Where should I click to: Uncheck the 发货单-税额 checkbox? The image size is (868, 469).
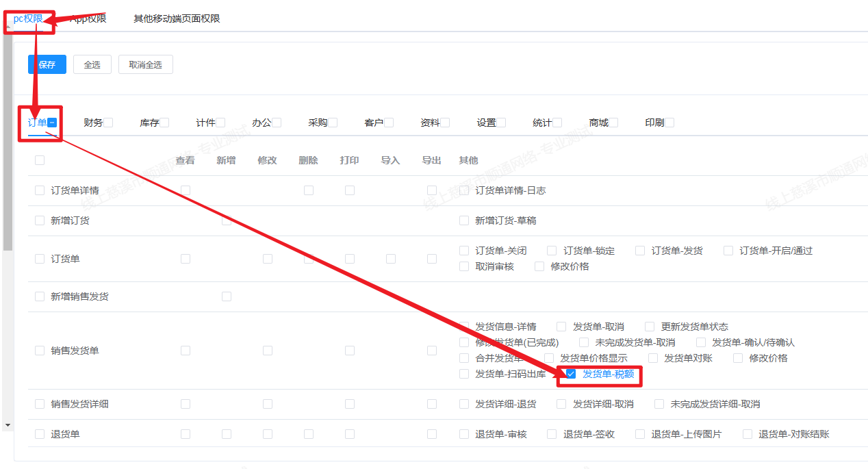[x=571, y=374]
